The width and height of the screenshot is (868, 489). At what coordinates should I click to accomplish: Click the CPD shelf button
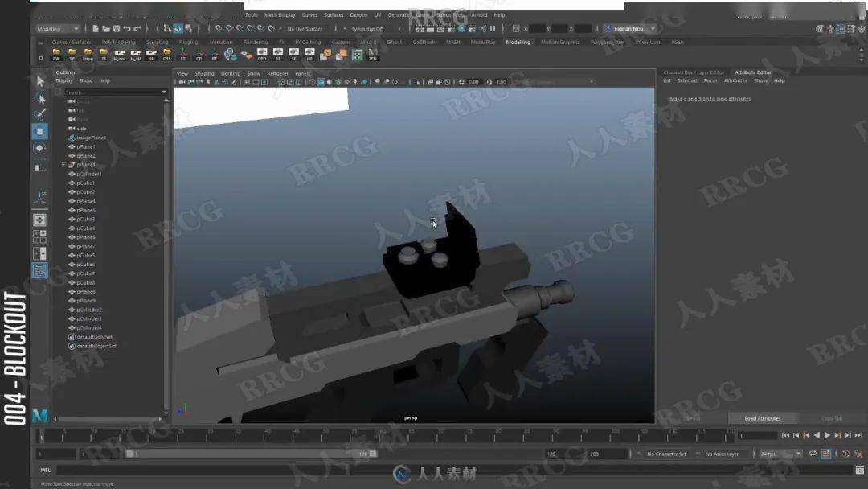pyautogui.click(x=262, y=54)
